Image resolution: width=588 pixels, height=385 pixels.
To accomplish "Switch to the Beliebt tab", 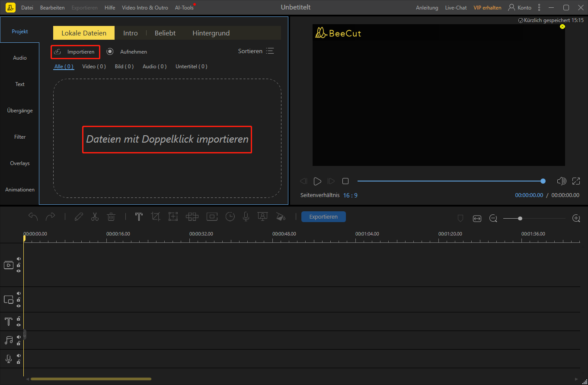I will 165,33.
